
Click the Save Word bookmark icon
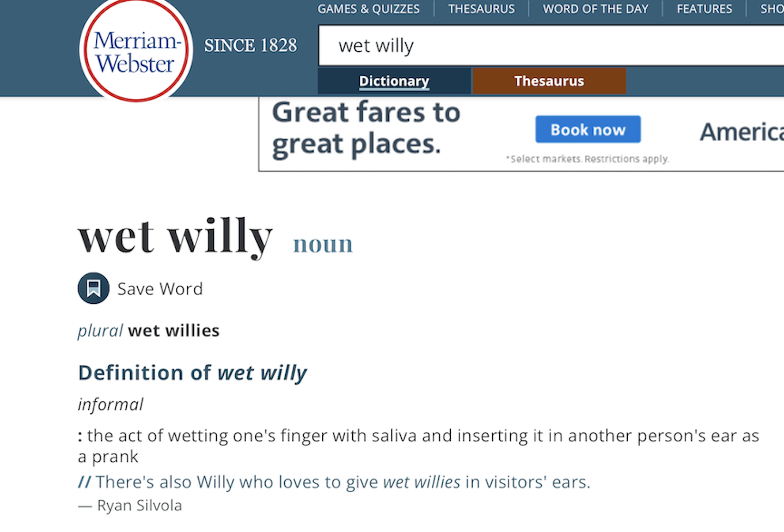click(x=94, y=288)
